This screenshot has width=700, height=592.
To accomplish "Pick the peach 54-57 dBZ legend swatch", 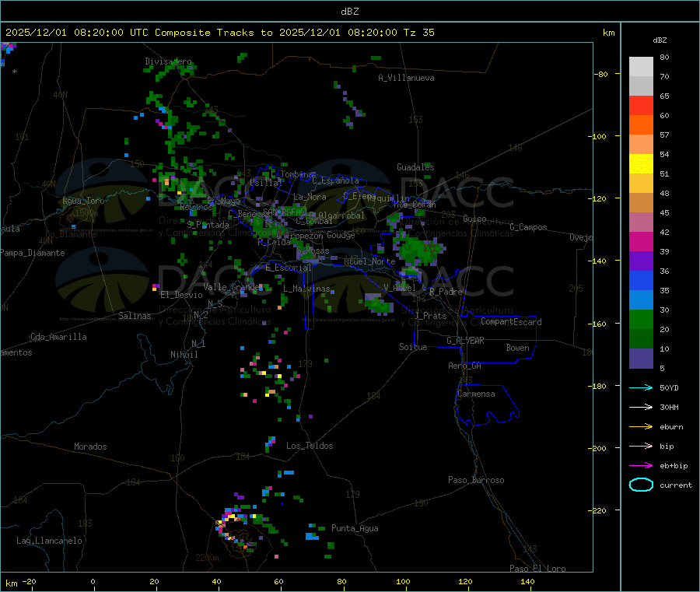I will tap(641, 144).
